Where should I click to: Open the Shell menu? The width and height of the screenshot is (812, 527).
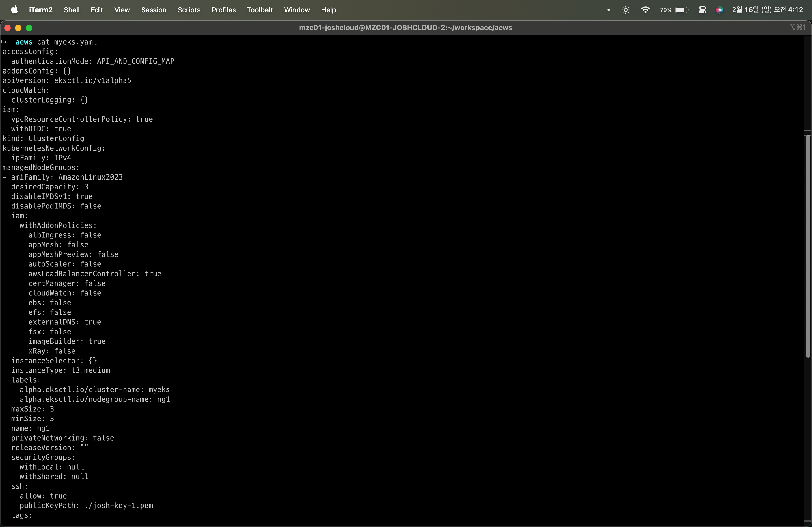click(x=72, y=10)
